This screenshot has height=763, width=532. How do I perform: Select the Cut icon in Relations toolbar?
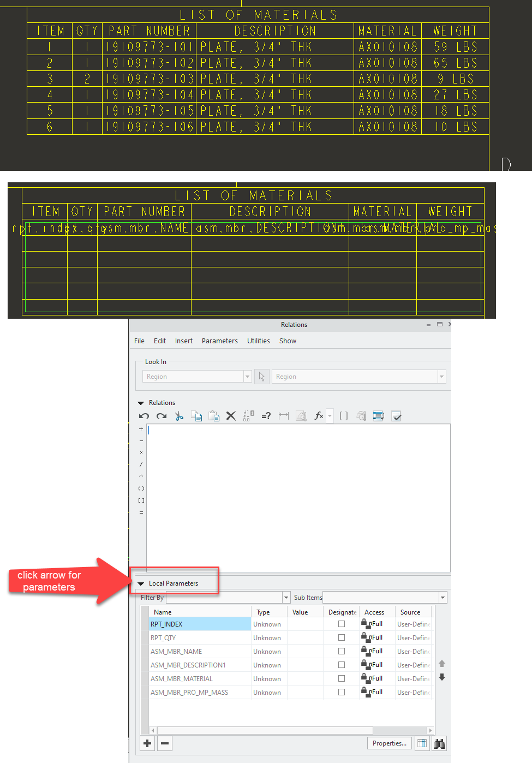pyautogui.click(x=179, y=416)
